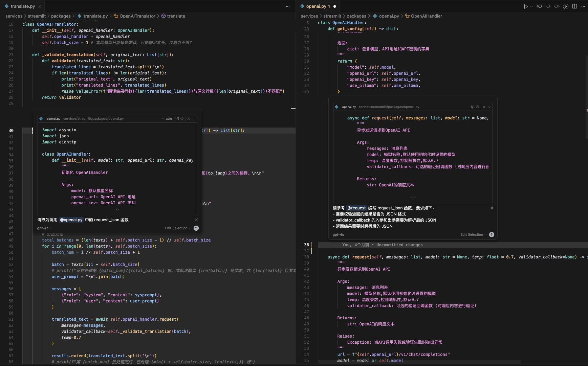Click @request mention chip in right prompt
588x366 pixels.
coord(356,208)
